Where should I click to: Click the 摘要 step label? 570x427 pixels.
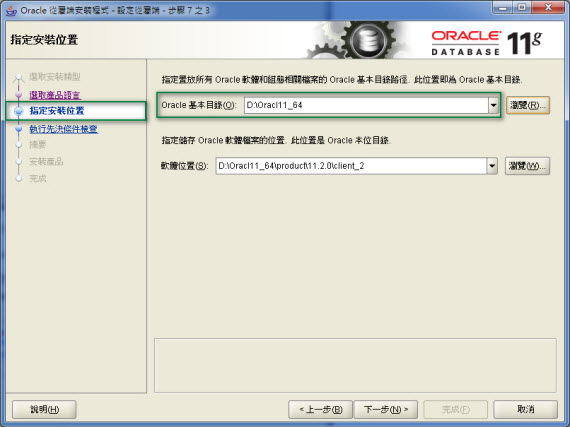click(x=37, y=145)
